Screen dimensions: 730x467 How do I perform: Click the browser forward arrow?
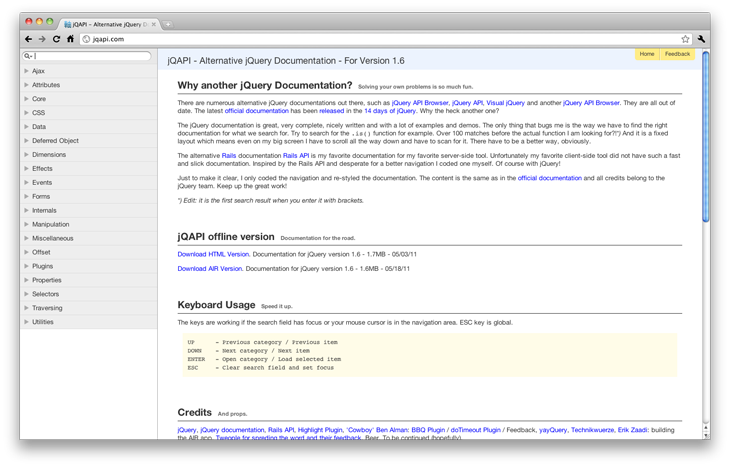click(42, 39)
